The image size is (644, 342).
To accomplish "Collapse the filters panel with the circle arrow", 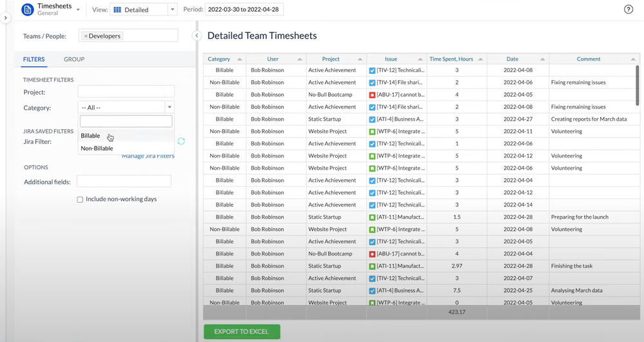I will (197, 35).
